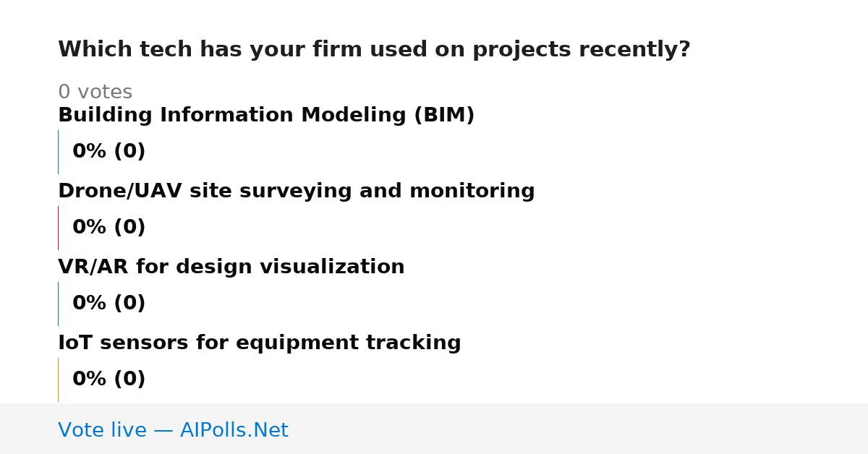The height and width of the screenshot is (454, 868).
Task: Click the 0% (0) result under Drone/UAV
Action: [x=109, y=228]
